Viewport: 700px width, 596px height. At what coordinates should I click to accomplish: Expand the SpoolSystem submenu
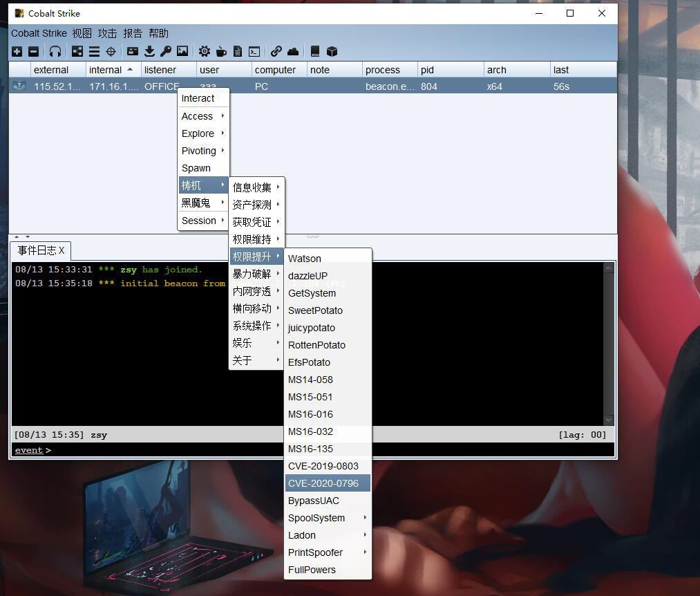328,519
